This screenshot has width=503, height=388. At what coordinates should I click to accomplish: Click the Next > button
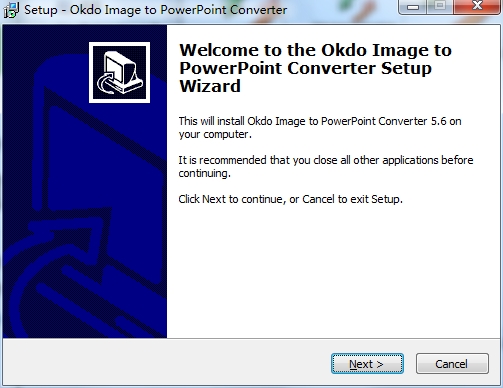(x=367, y=364)
